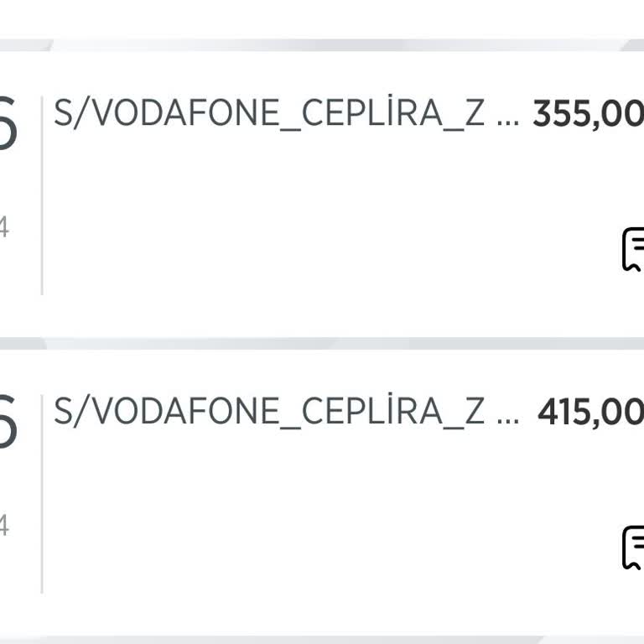This screenshot has height=644, width=644.
Task: Click the 355,00 amount
Action: coord(588,113)
